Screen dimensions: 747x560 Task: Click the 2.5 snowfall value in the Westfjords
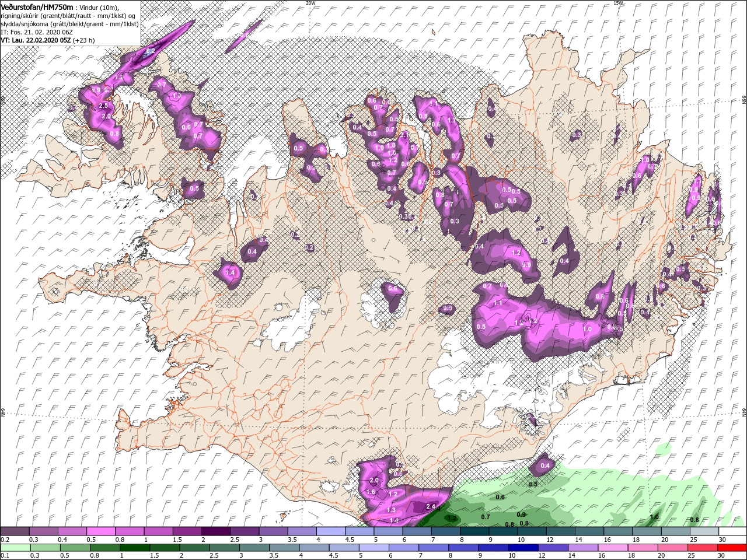tap(104, 106)
